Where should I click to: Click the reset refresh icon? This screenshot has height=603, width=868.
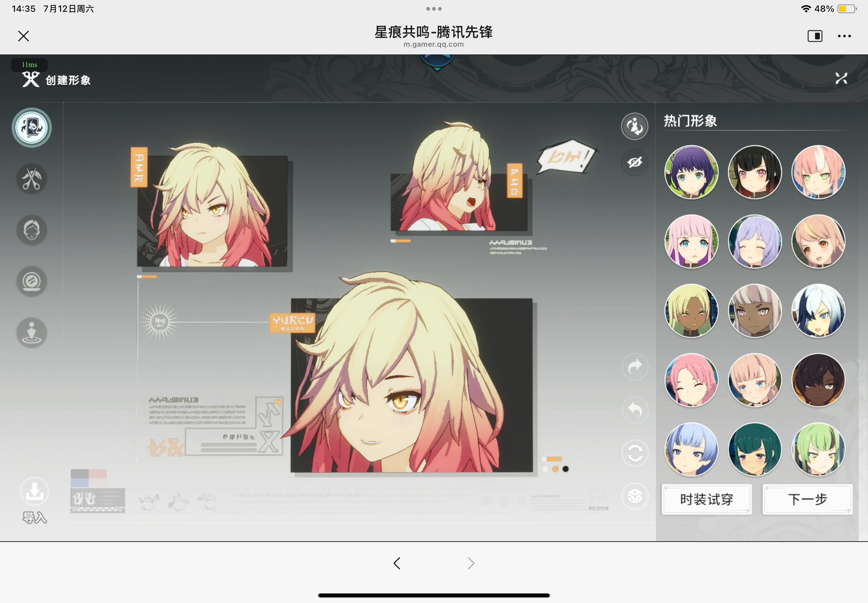pos(635,453)
